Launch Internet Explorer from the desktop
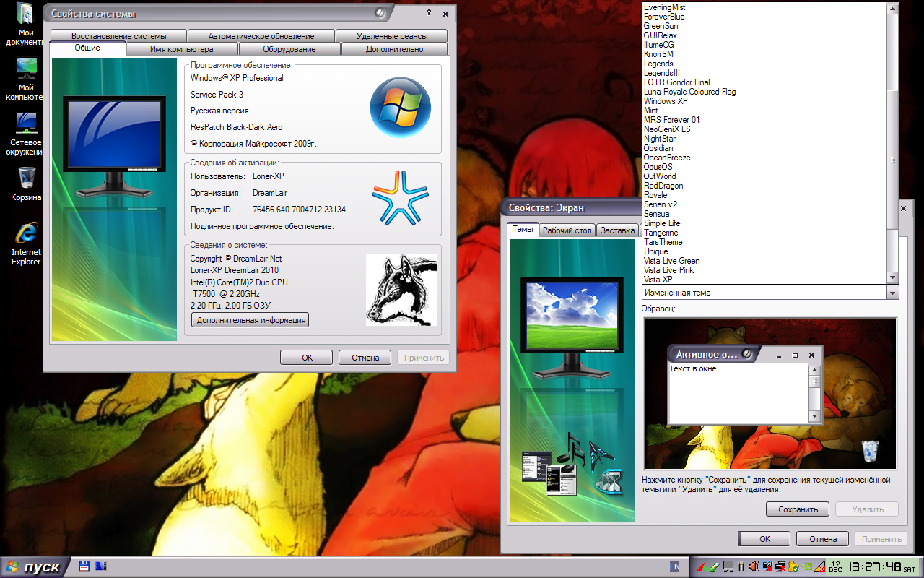Viewport: 924px width, 578px height. tap(26, 234)
